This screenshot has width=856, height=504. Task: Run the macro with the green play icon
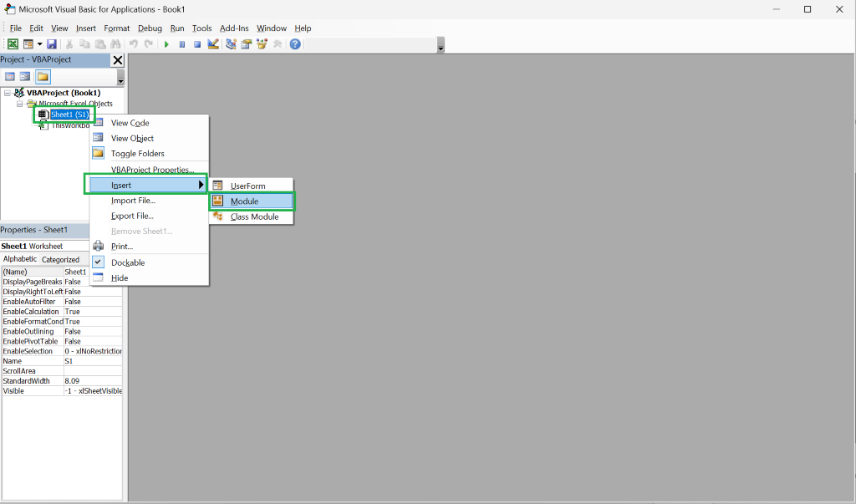pyautogui.click(x=166, y=44)
